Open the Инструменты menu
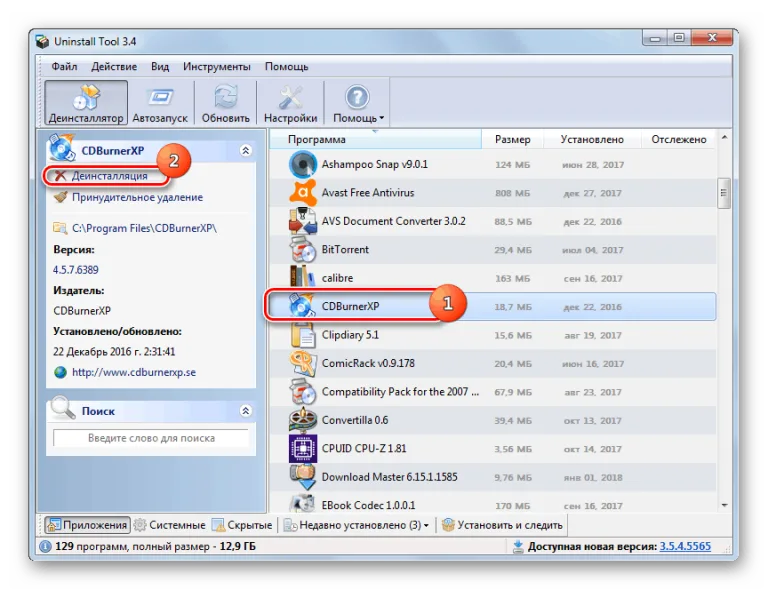The height and width of the screenshot is (590, 768). coord(216,67)
